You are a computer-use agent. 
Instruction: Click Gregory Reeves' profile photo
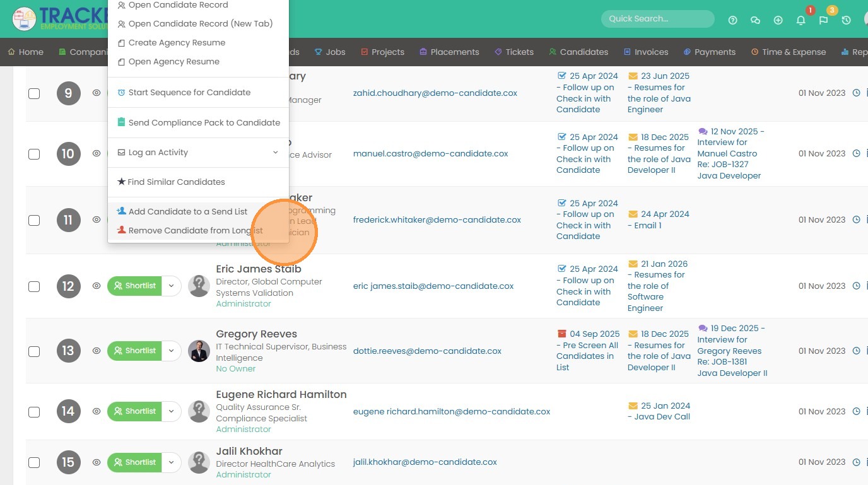tap(199, 351)
